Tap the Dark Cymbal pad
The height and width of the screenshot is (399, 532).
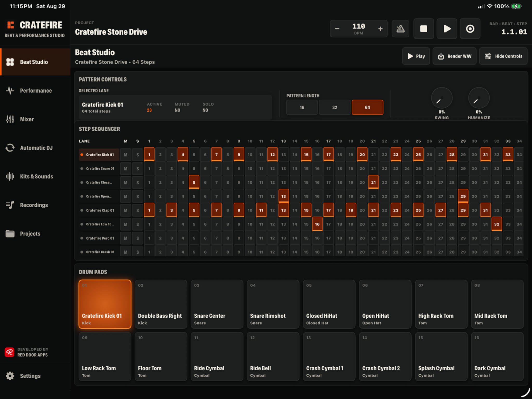tap(497, 357)
